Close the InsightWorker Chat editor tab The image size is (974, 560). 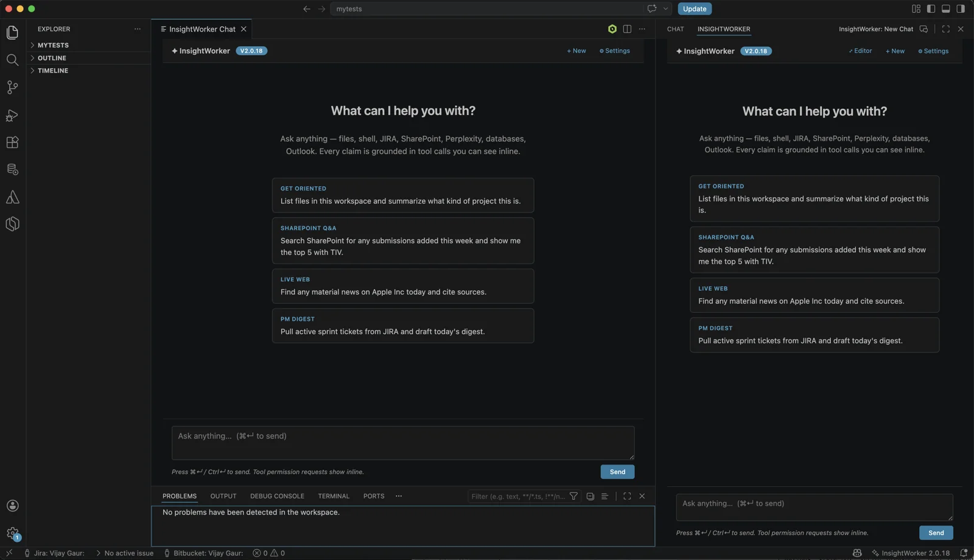243,29
